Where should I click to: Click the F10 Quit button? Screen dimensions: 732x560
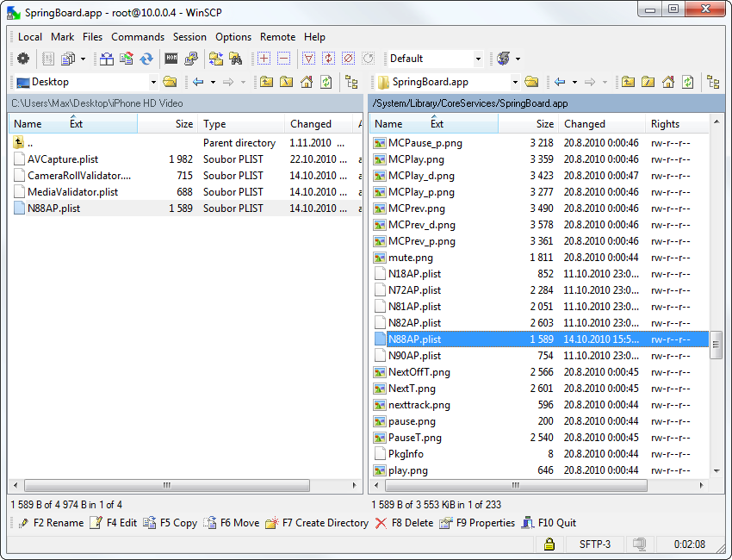coord(549,523)
